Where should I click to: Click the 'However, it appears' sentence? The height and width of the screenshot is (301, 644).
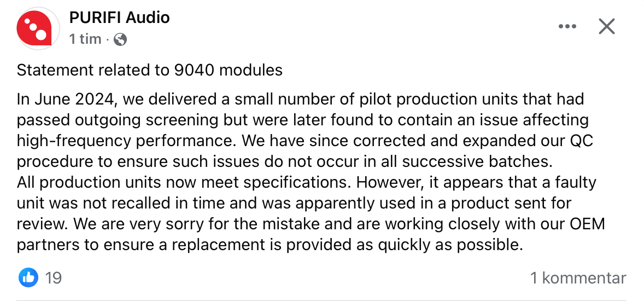tap(306, 203)
